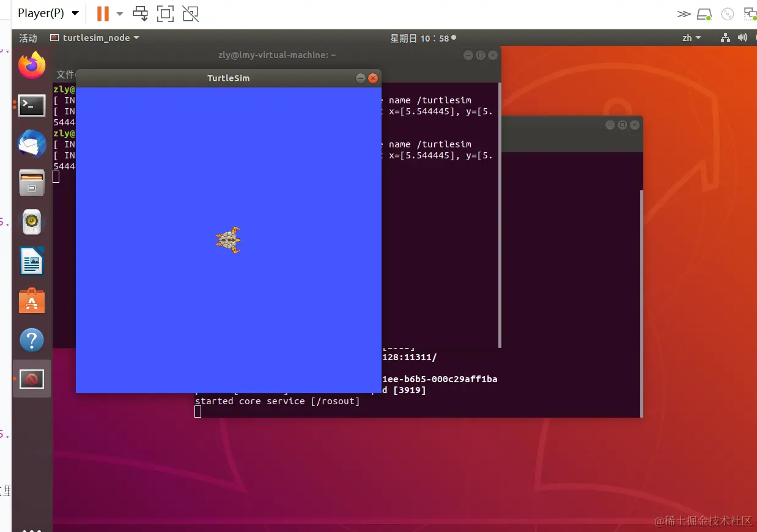Select the turtlesim app icon in the dock
The height and width of the screenshot is (532, 757).
coord(32,379)
